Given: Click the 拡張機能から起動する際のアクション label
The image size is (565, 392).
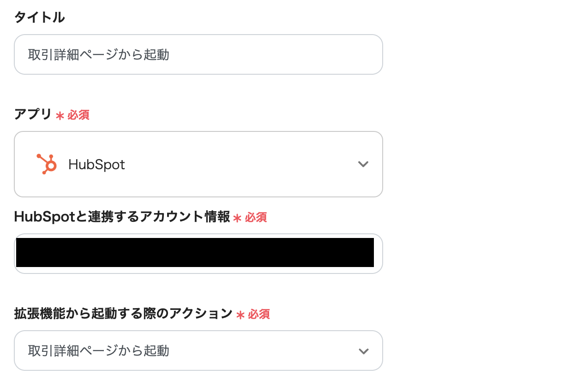Looking at the screenshot, I should point(123,314).
